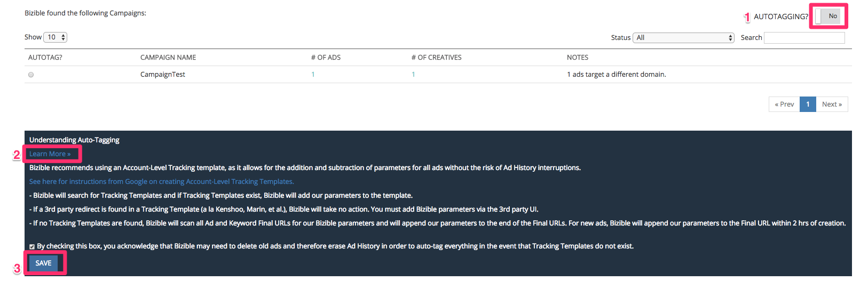Go to next page with Next button

pos(832,105)
